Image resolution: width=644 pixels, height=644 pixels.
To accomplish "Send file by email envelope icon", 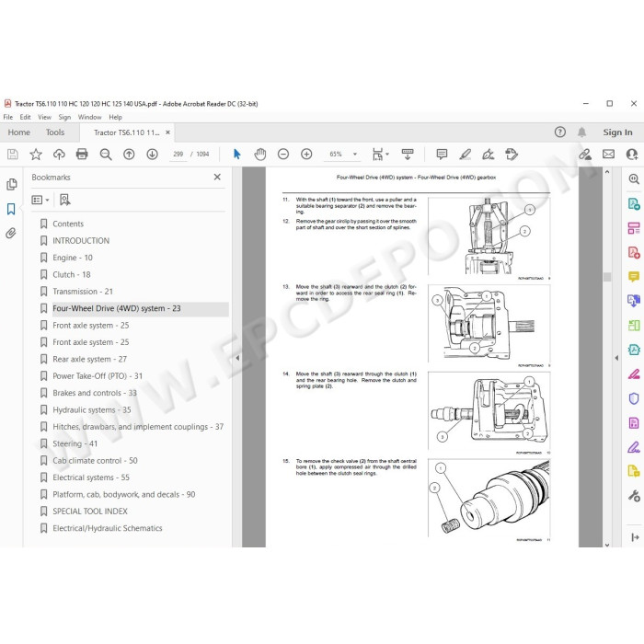I will (608, 155).
